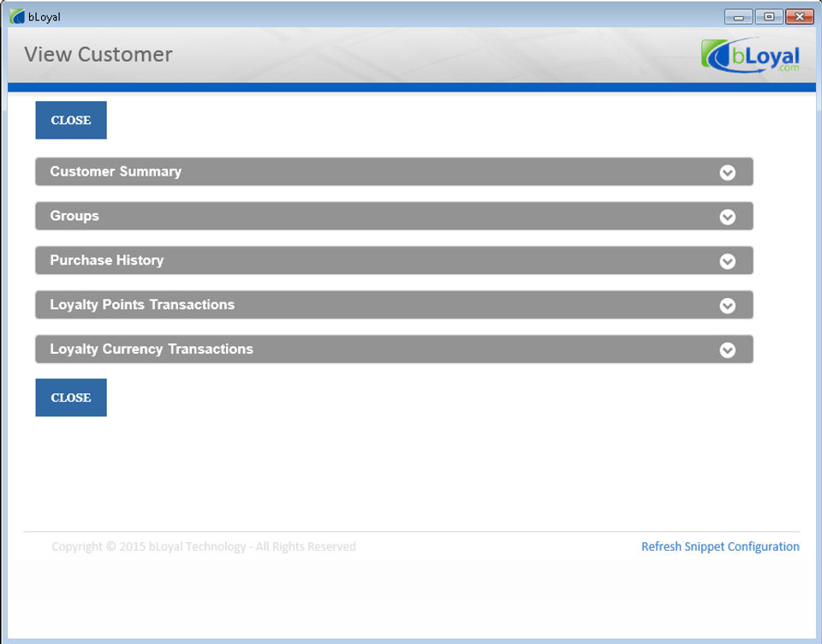Click the bLoyal.com logo

(x=750, y=55)
